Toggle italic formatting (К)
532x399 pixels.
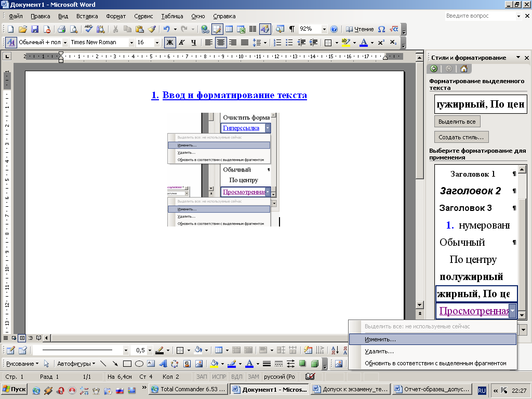(x=182, y=43)
